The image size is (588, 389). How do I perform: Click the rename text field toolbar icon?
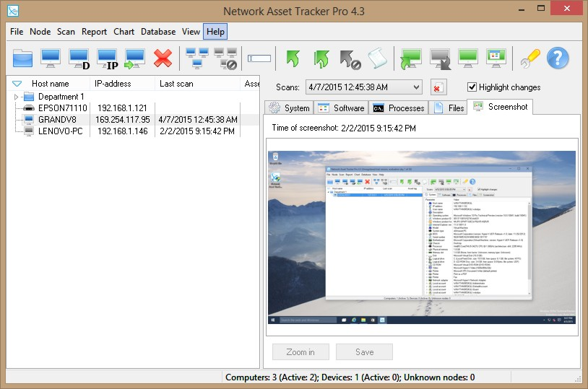259,58
